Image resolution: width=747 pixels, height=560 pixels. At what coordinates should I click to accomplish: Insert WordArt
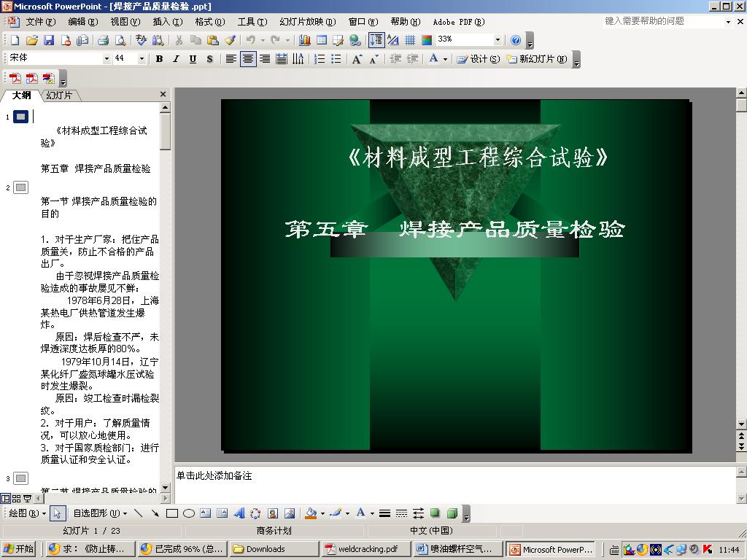click(239, 513)
